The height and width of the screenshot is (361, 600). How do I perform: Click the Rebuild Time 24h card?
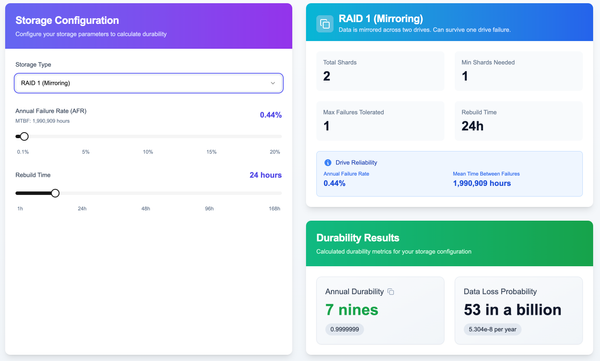coord(518,121)
